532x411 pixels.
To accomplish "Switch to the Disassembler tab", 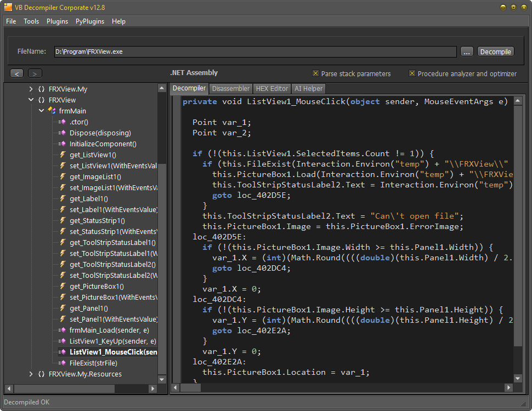I will pyautogui.click(x=230, y=88).
